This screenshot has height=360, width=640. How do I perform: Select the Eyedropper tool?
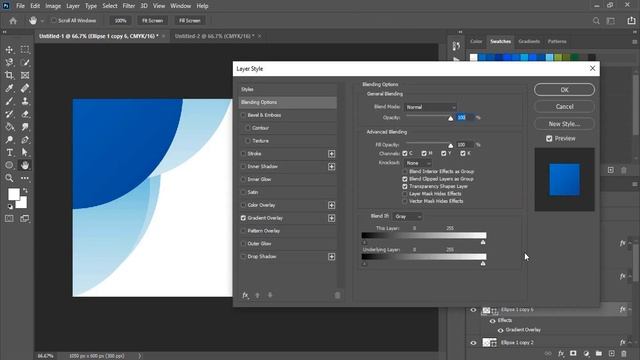pyautogui.click(x=9, y=88)
